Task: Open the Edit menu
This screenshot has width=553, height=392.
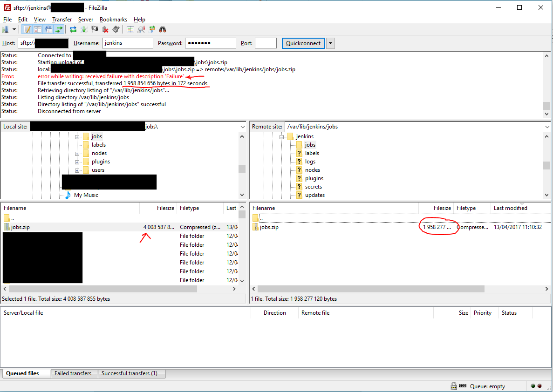Action: [x=23, y=20]
